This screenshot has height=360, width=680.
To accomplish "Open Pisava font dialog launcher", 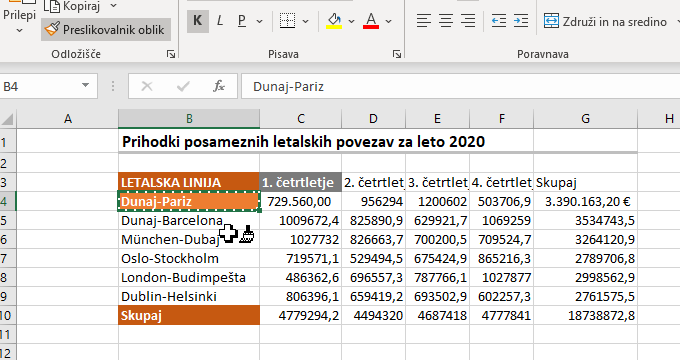I will [396, 54].
